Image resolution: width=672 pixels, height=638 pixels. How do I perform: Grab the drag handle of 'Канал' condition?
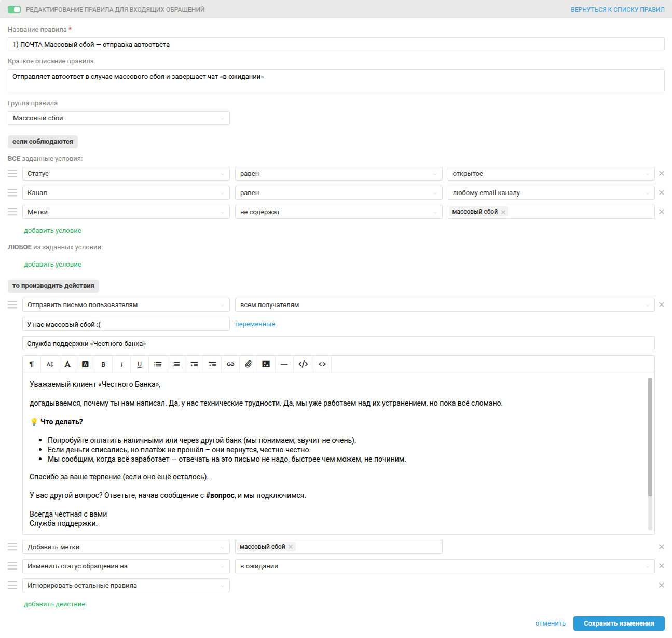12,192
